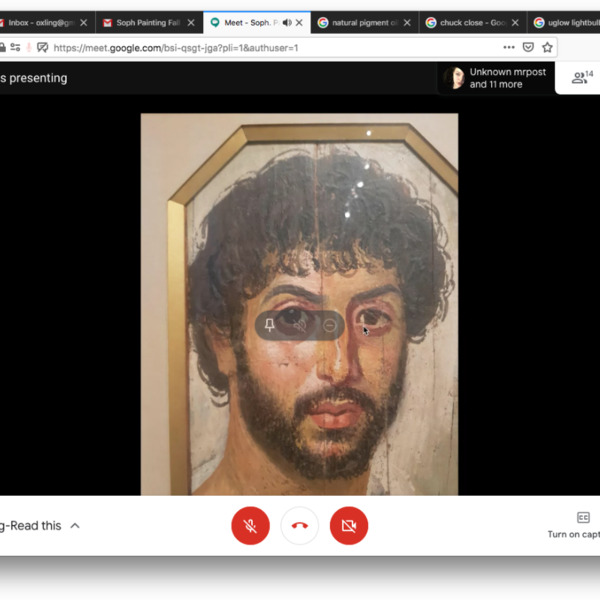Pin the presentation with the pin icon

point(270,324)
